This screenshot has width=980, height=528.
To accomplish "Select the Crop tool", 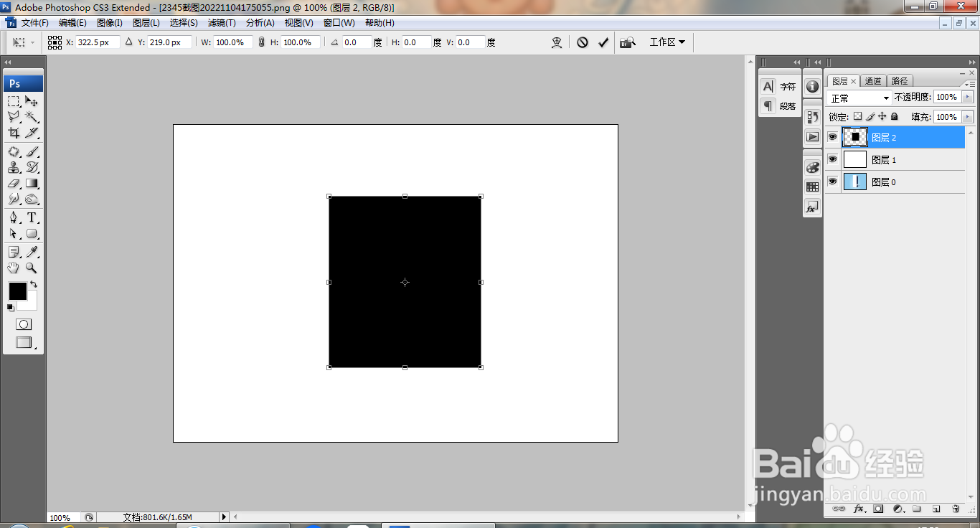I will [x=14, y=133].
